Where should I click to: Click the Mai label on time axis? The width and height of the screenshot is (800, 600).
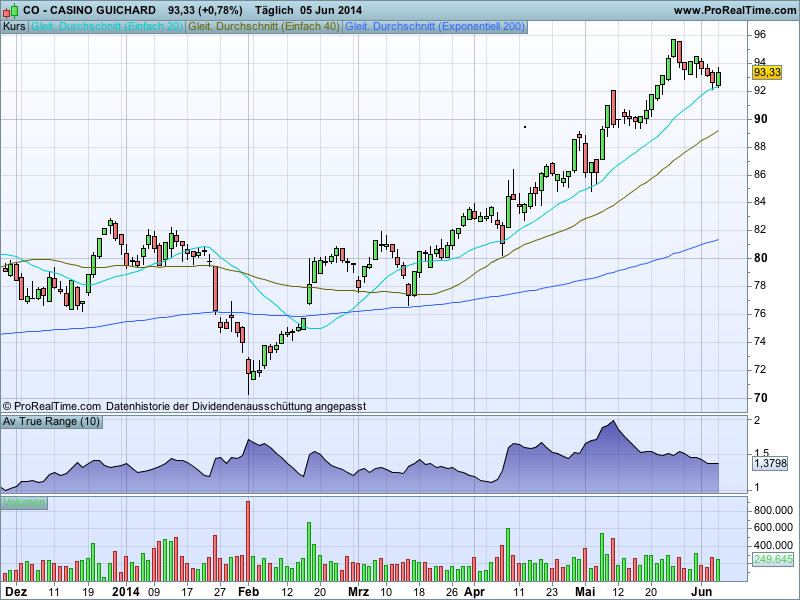pos(585,592)
